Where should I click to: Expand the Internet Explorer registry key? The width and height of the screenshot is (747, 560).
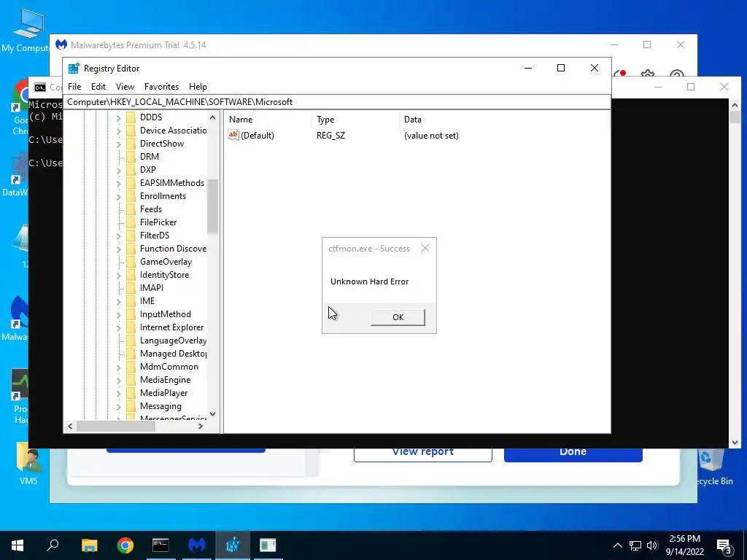(119, 327)
